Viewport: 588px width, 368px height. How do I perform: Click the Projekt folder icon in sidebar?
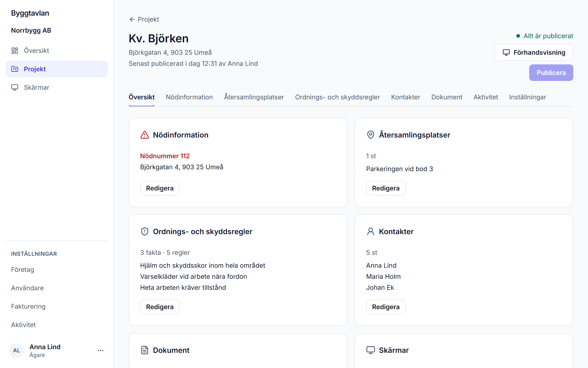pos(14,69)
